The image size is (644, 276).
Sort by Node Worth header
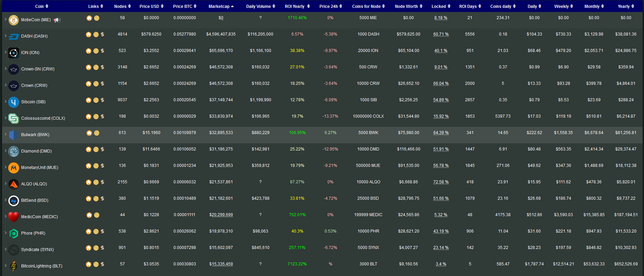tap(409, 6)
